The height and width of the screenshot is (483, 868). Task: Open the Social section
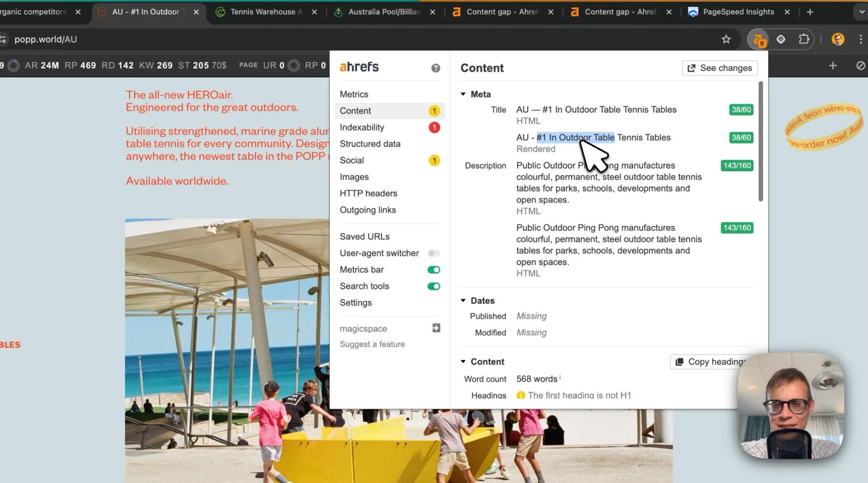point(390,161)
